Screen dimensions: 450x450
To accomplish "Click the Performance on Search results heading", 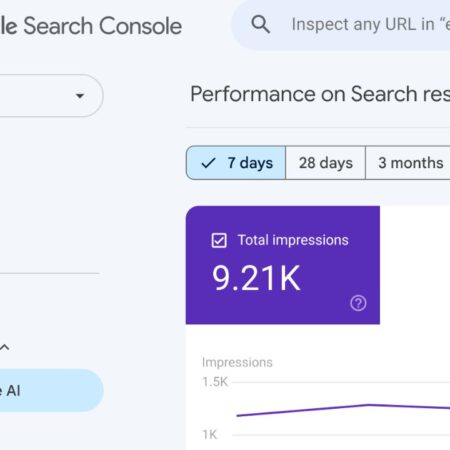I will coord(320,94).
